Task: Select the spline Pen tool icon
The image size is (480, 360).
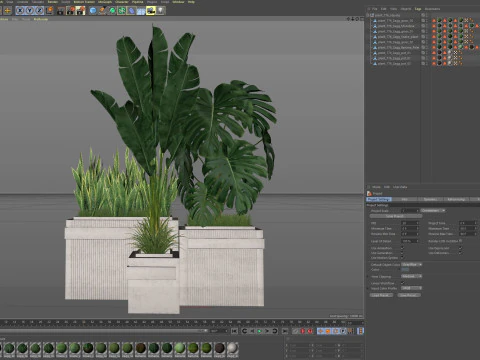Action: pyautogui.click(x=103, y=11)
